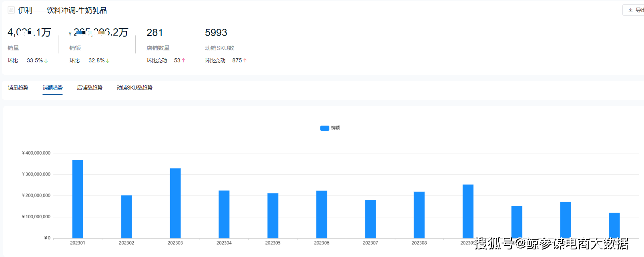Open the 店铺数趋势 tab
This screenshot has width=644, height=257.
[x=90, y=88]
